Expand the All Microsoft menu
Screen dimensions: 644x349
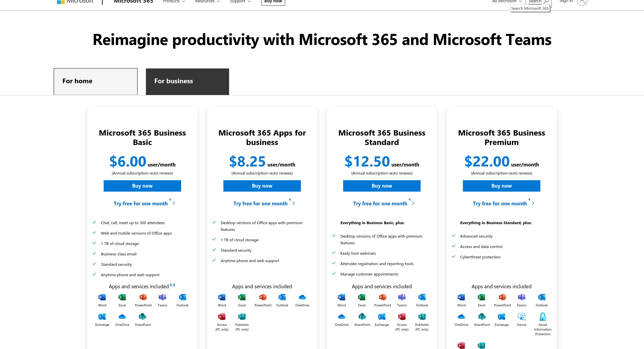pyautogui.click(x=506, y=2)
